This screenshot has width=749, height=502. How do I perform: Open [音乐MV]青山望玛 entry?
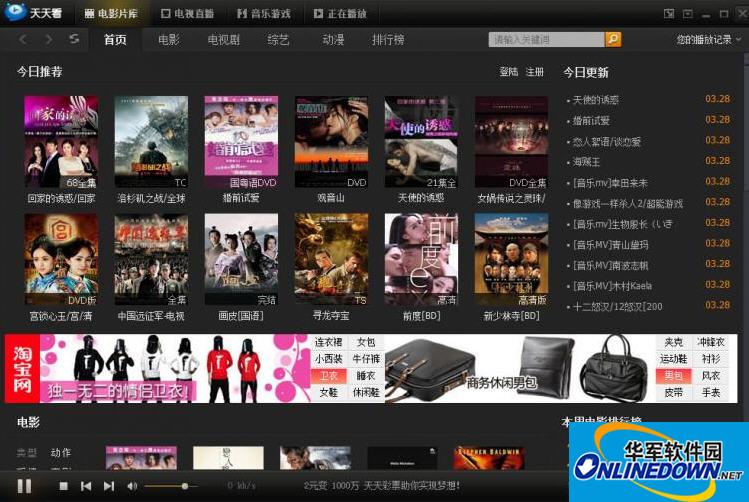click(610, 245)
